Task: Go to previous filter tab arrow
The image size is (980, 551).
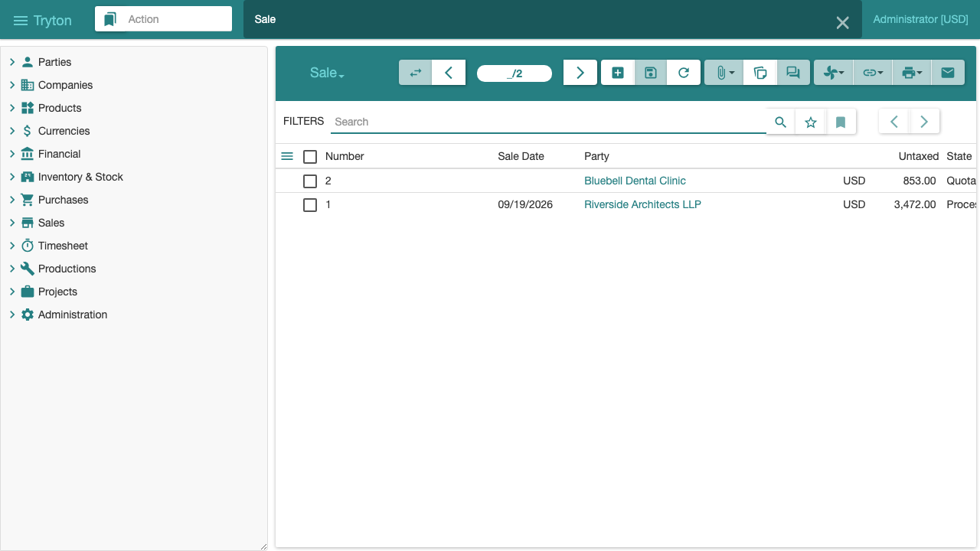Action: (x=894, y=122)
